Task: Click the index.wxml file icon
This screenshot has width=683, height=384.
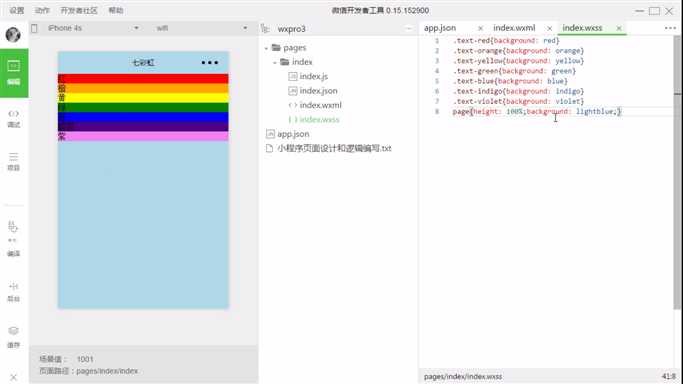Action: 293,105
